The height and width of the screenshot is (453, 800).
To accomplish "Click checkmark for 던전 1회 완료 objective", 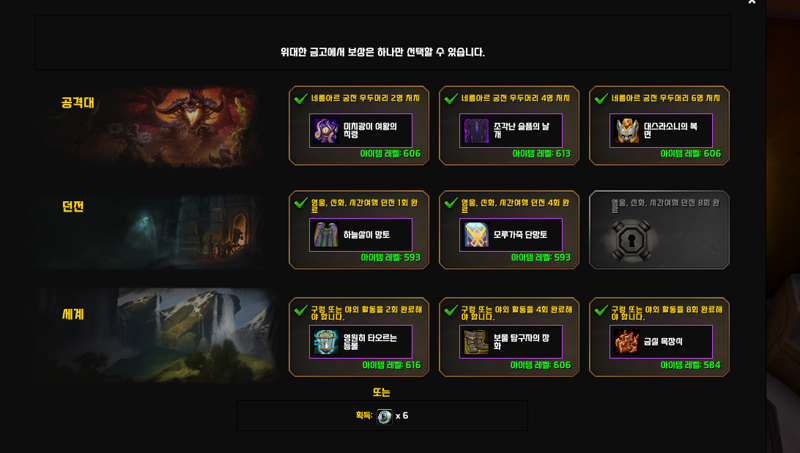I will click(x=301, y=203).
